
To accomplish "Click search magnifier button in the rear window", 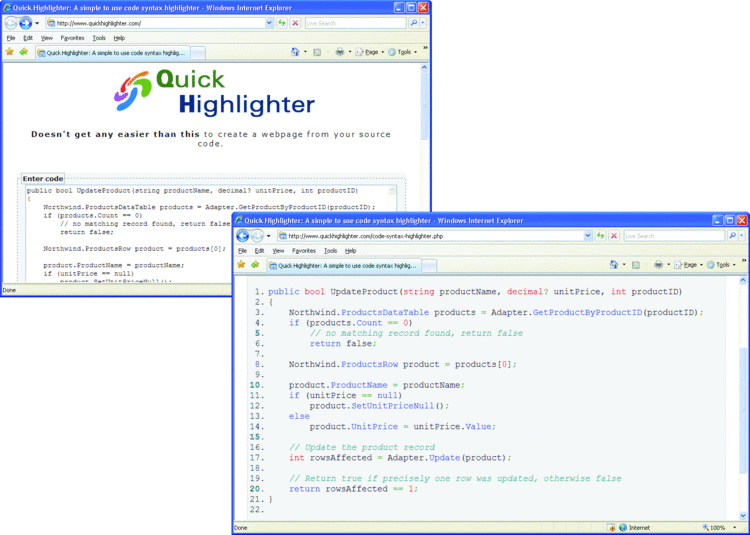I will pyautogui.click(x=414, y=23).
